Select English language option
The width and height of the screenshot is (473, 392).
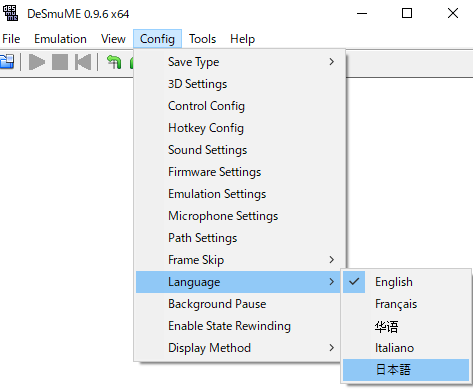[406, 282]
